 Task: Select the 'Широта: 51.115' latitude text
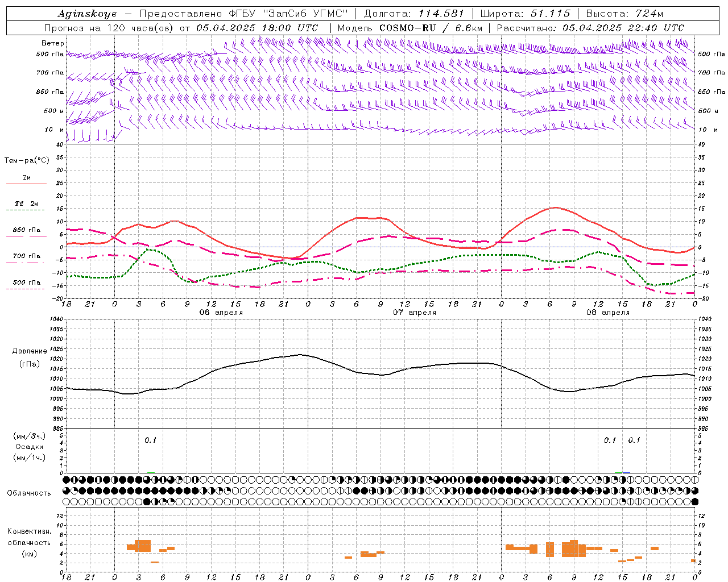525,14
